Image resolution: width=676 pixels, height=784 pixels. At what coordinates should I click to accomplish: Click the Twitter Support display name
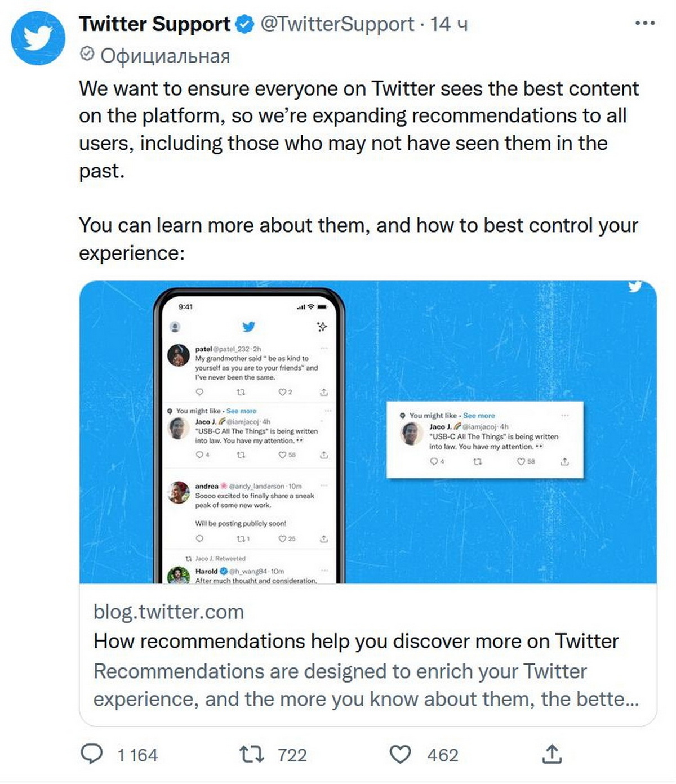click(x=154, y=24)
